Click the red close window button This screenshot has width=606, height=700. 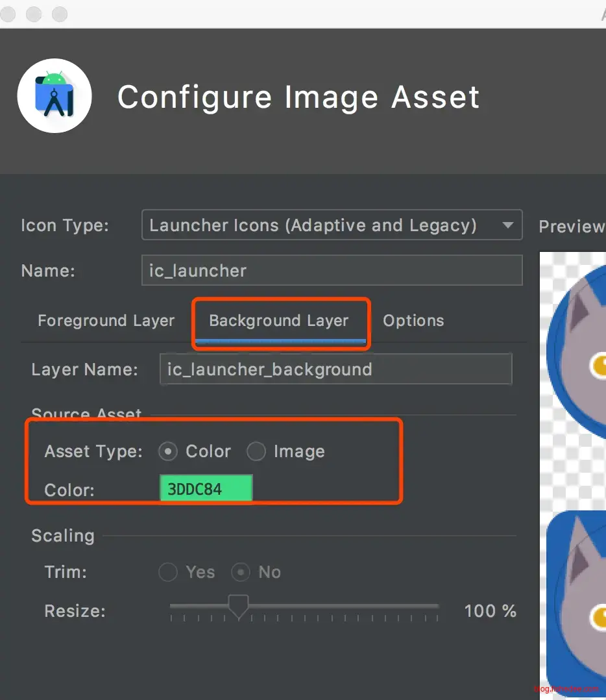click(8, 14)
